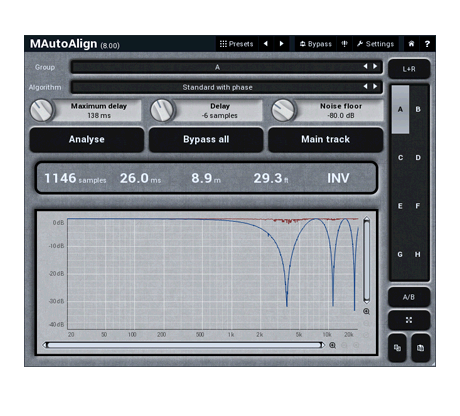Open the L+R channel mode button
The height and width of the screenshot is (416, 460).
tap(409, 69)
